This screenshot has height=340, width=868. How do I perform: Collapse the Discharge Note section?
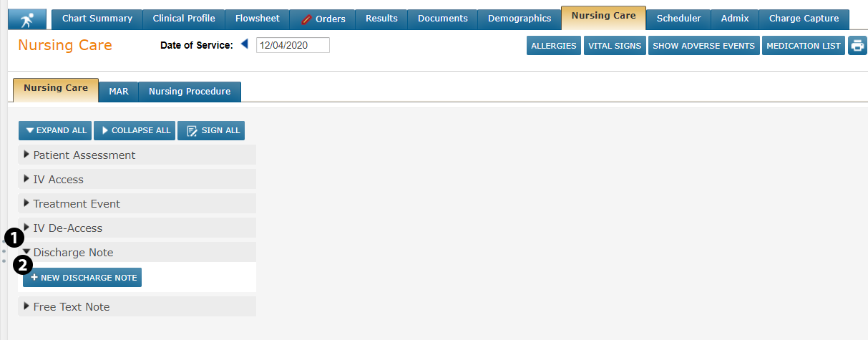[x=73, y=253]
